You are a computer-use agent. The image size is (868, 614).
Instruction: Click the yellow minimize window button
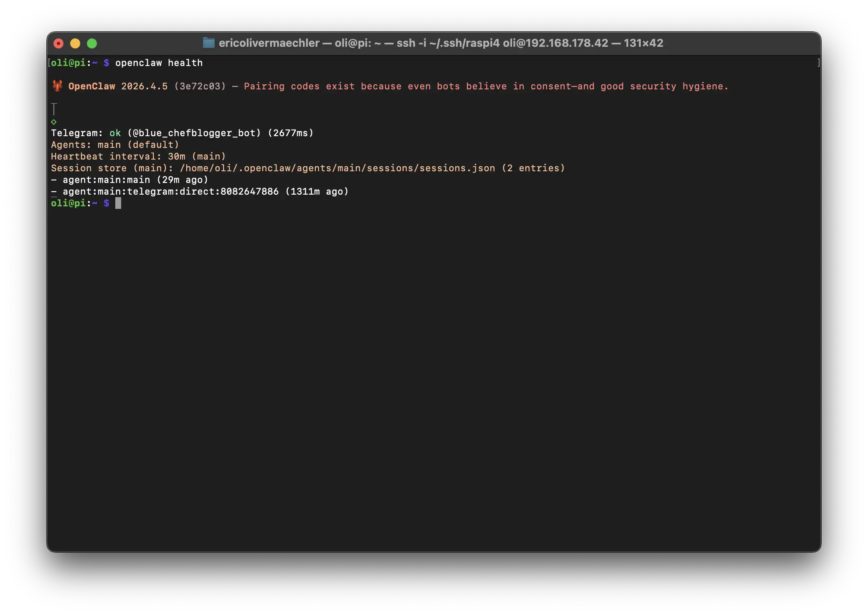[75, 43]
